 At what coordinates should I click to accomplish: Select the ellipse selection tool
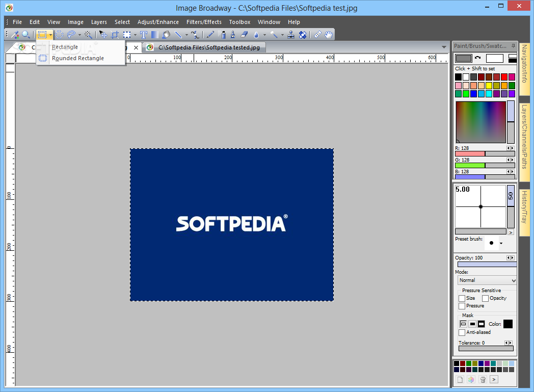[x=59, y=34]
